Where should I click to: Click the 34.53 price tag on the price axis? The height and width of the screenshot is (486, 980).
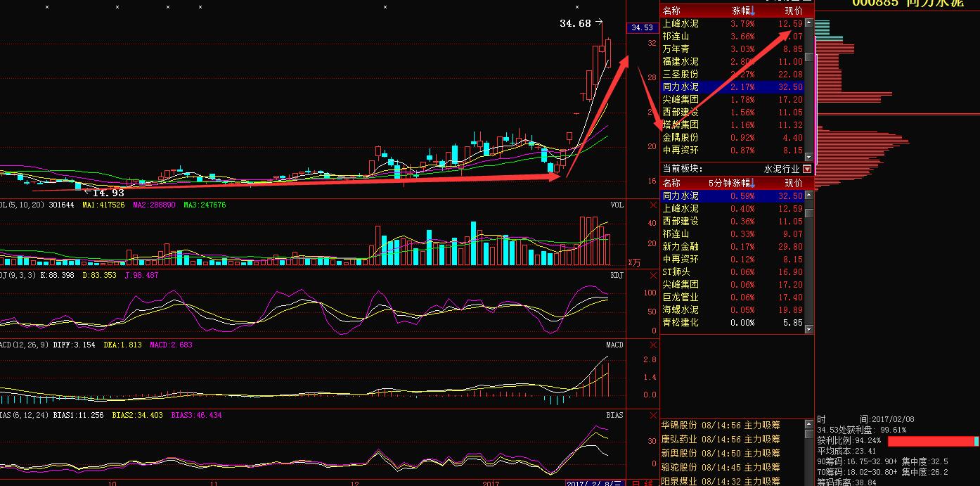[641, 28]
